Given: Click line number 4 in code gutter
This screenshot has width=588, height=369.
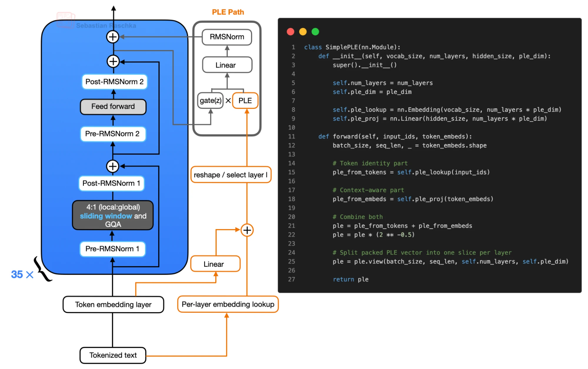Looking at the screenshot, I should tap(293, 74).
